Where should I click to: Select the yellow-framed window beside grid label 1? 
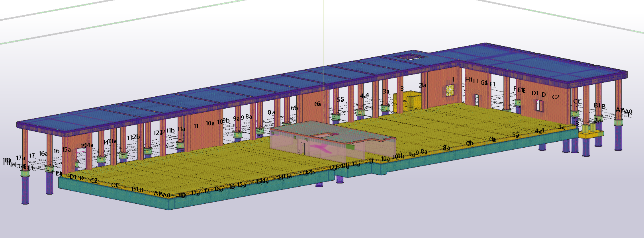pyautogui.click(x=450, y=90)
